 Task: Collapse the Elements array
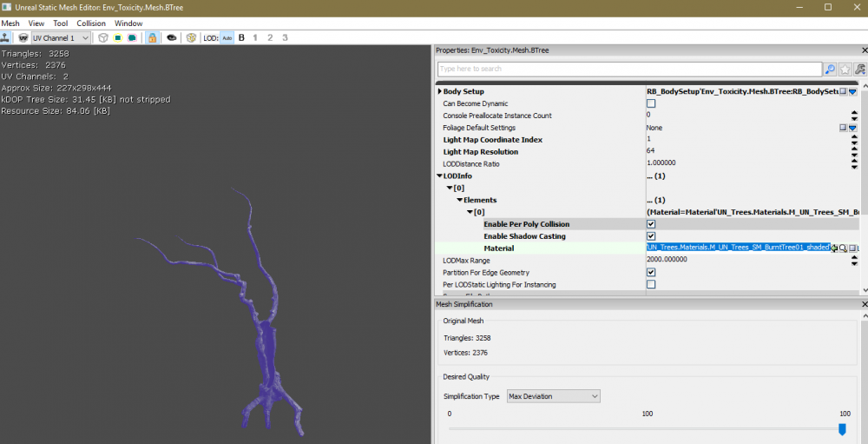point(459,200)
